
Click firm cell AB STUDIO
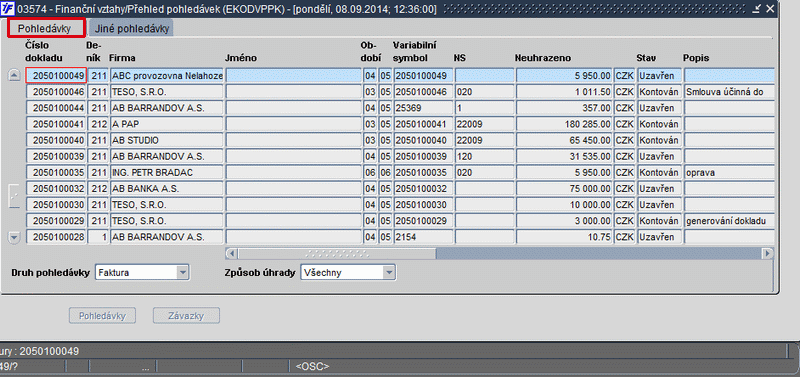click(x=167, y=140)
